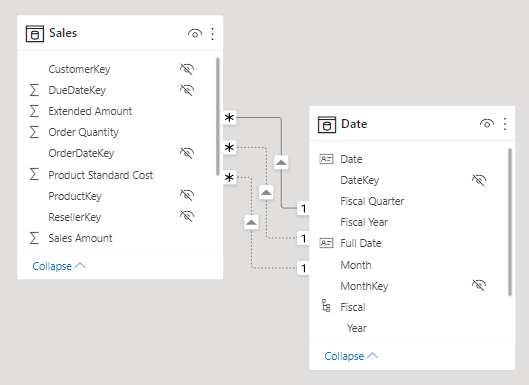This screenshot has width=529, height=385.
Task: Click the Sales table icon in header
Action: [35, 33]
